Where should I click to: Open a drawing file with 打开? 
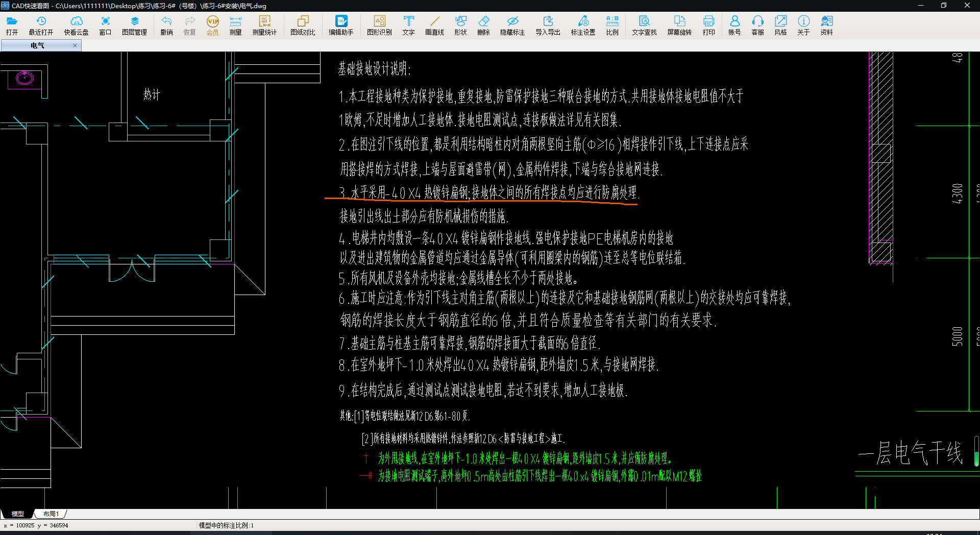[12, 25]
